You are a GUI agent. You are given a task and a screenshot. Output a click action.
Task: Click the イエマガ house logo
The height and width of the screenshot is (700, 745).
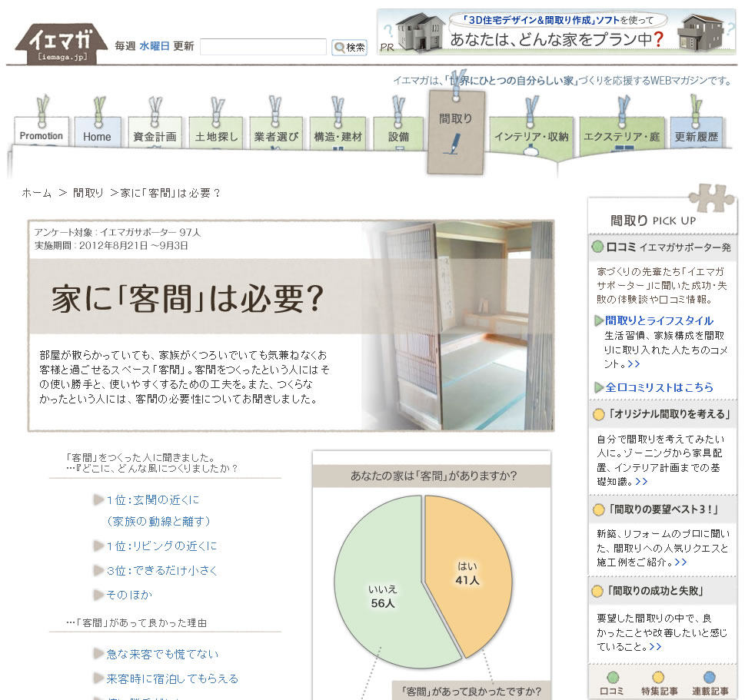(x=61, y=44)
